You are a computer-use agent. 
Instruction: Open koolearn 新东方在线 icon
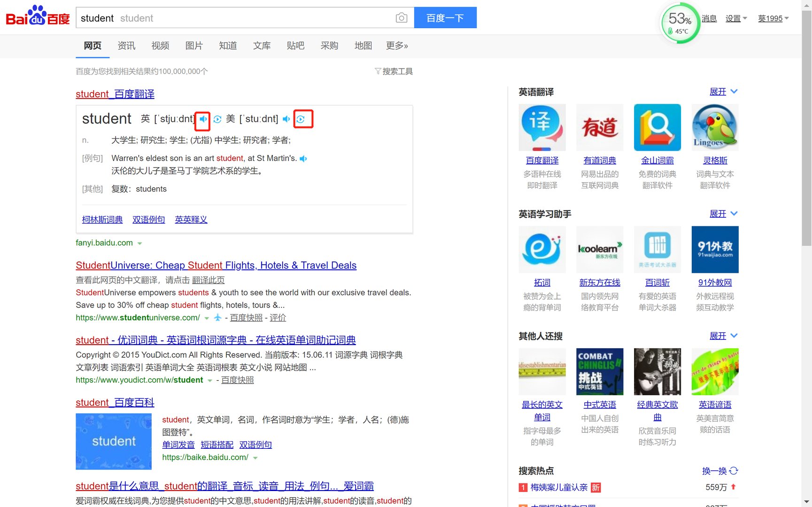click(x=600, y=249)
